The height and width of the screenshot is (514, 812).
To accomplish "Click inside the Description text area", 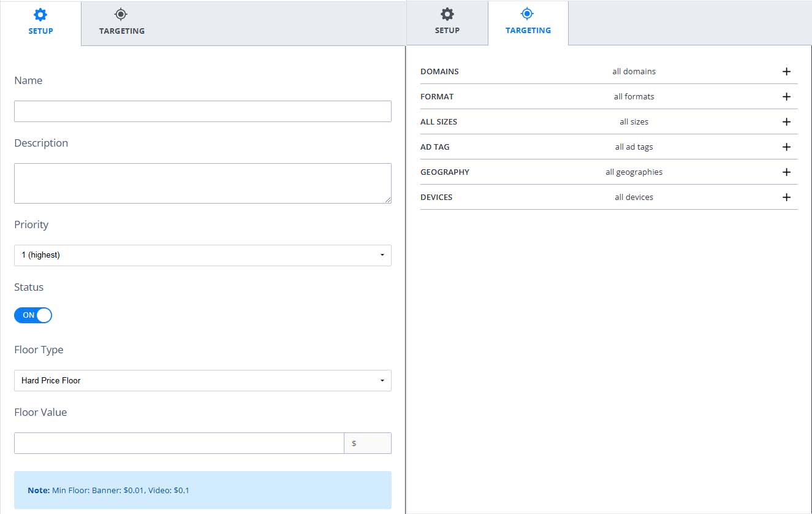I will pos(202,183).
